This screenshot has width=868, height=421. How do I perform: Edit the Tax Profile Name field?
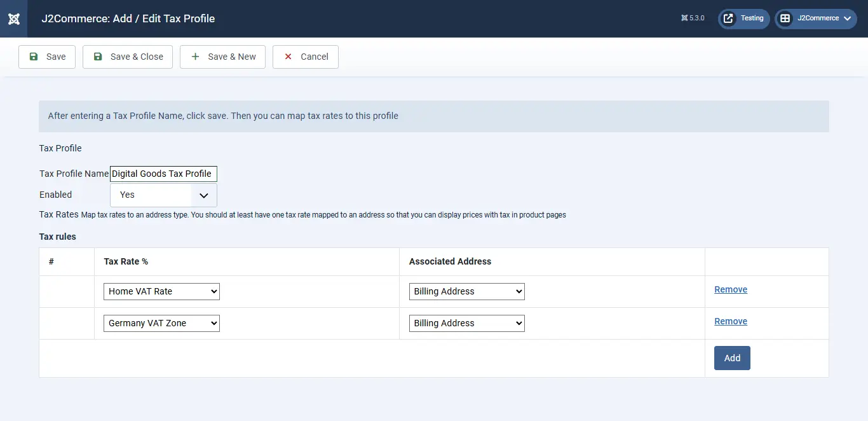pyautogui.click(x=163, y=174)
